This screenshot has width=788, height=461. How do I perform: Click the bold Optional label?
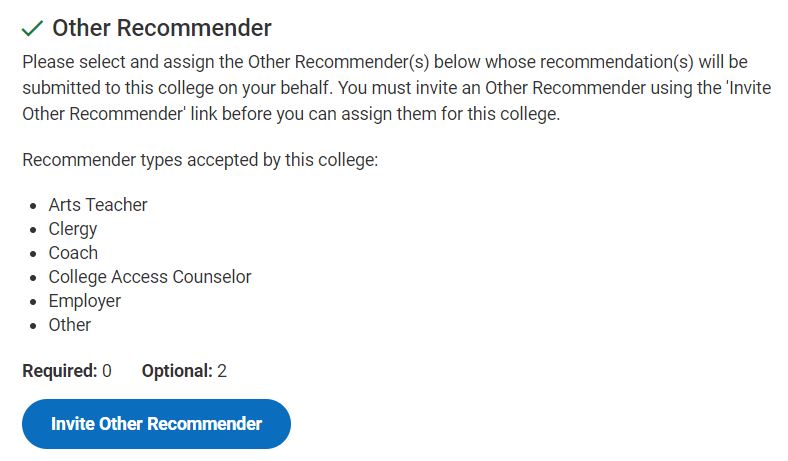(x=177, y=371)
